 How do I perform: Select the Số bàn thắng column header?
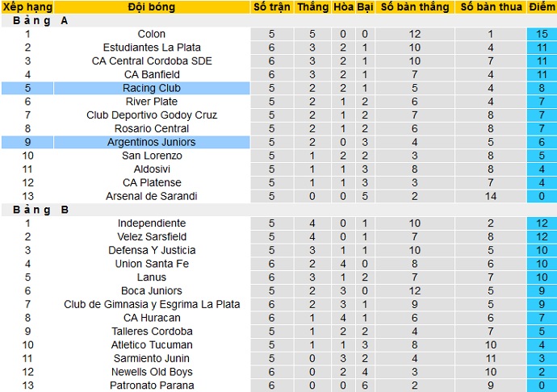pos(415,7)
